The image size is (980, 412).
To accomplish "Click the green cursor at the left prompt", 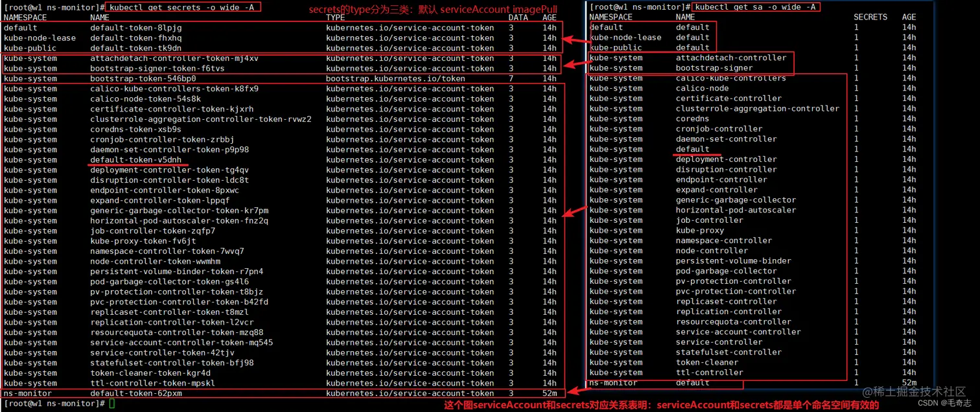I will coord(112,404).
